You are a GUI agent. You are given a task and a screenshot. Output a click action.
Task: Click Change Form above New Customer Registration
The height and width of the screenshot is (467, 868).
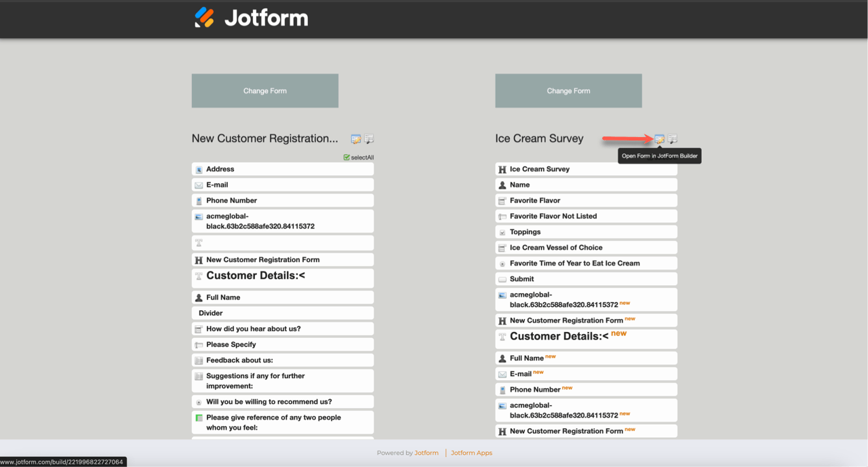click(265, 91)
